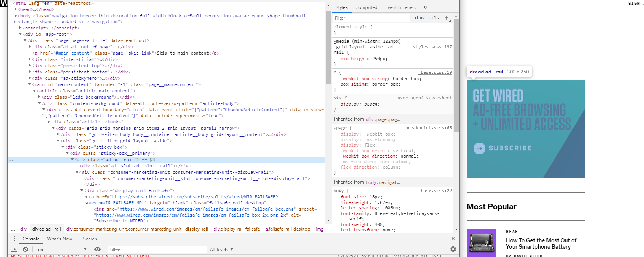Expand the persistent-top div node
The image size is (644, 257).
tap(30, 66)
